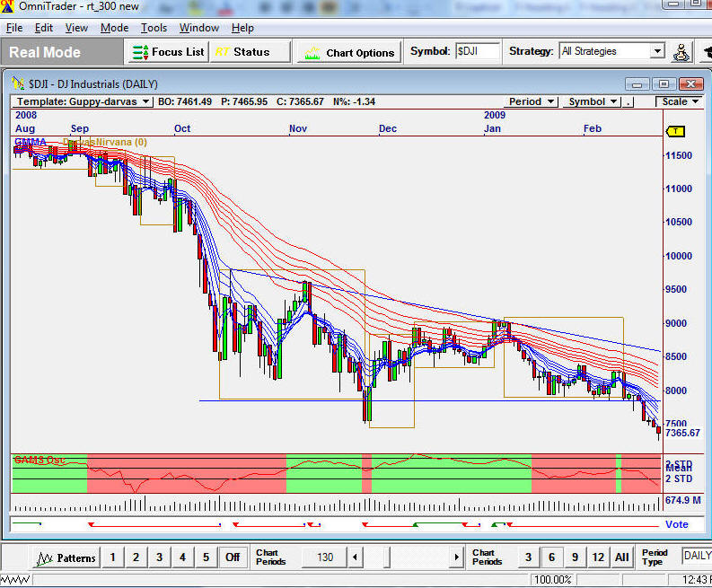Open the Scale dropdown

pyautogui.click(x=680, y=101)
